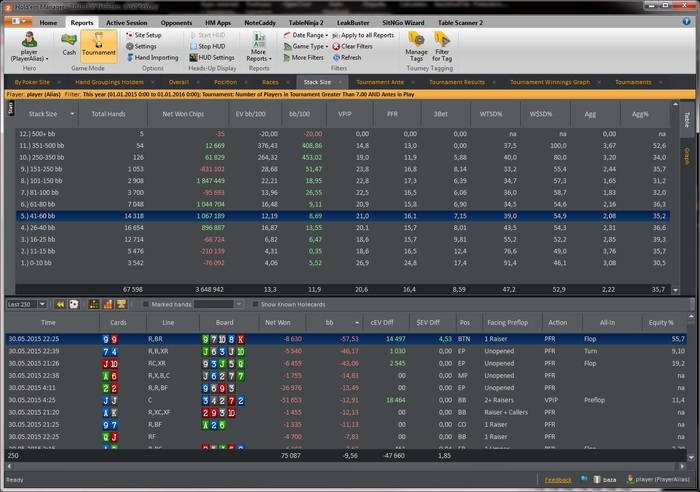Select the Tournament trophy game mode

[x=99, y=45]
